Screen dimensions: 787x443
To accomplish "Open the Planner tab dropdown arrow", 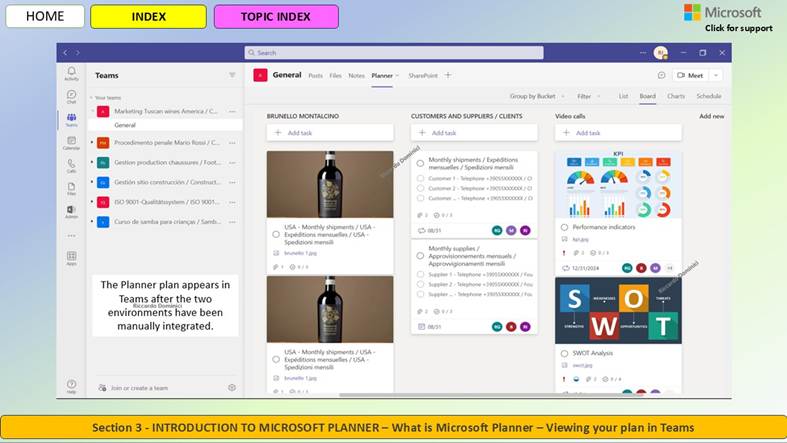I will tap(397, 76).
